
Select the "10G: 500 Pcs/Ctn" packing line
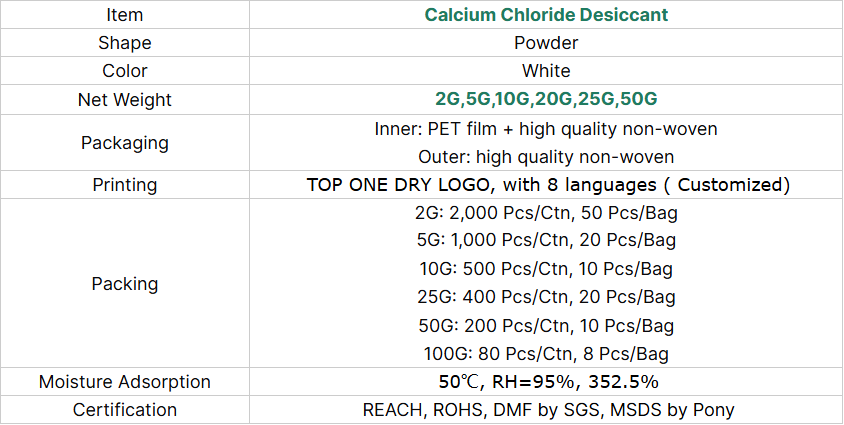click(546, 269)
